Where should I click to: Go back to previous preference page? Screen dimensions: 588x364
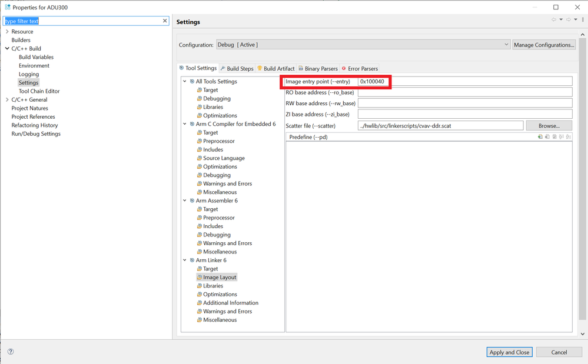click(554, 19)
